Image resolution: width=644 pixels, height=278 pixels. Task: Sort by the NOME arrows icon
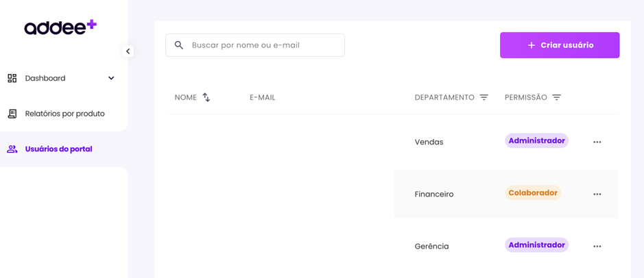[206, 98]
